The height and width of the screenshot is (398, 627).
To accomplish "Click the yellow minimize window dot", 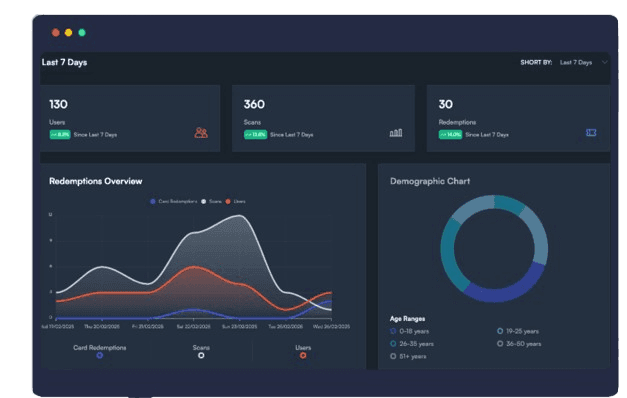I will click(x=69, y=33).
